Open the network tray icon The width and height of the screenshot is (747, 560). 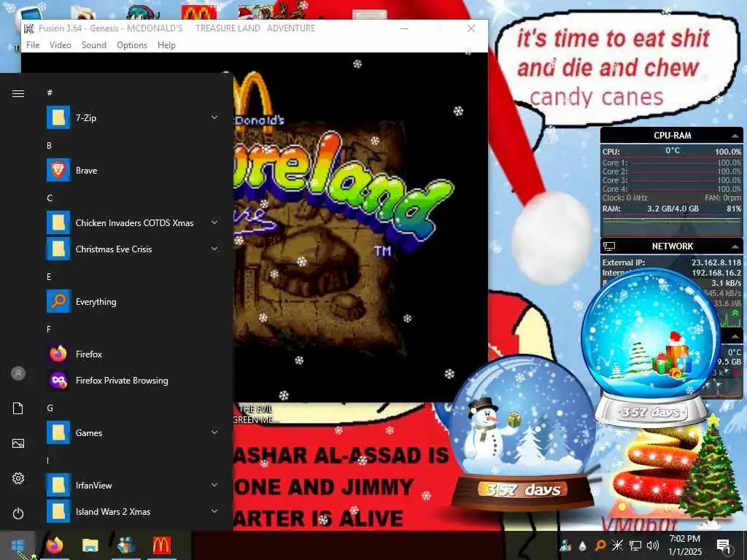click(x=635, y=545)
